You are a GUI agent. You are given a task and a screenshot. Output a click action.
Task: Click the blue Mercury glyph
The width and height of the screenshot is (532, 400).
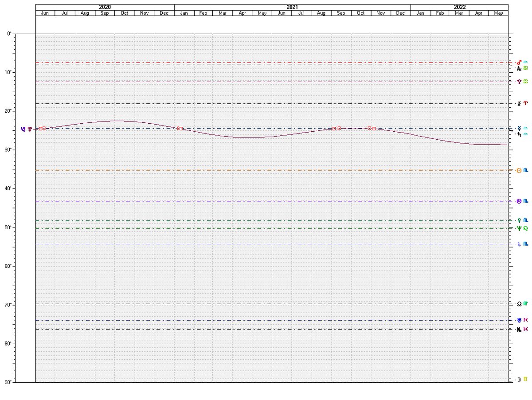click(519, 128)
